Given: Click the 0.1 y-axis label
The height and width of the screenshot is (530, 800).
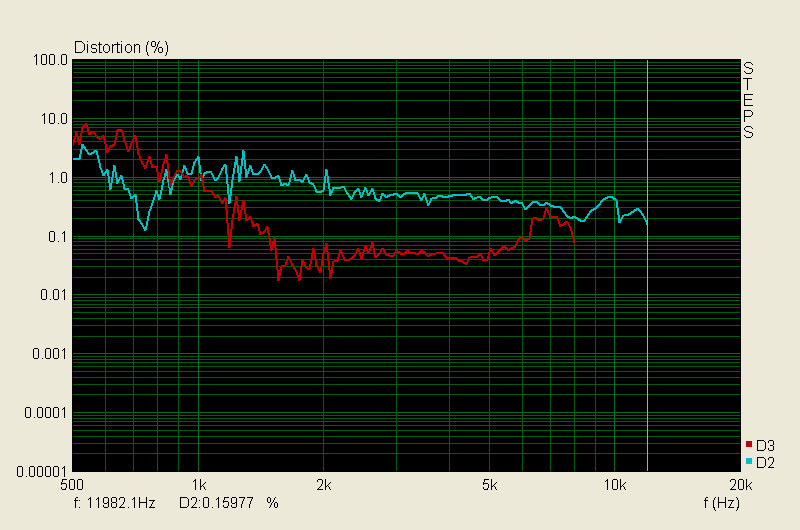Looking at the screenshot, I should (x=58, y=237).
